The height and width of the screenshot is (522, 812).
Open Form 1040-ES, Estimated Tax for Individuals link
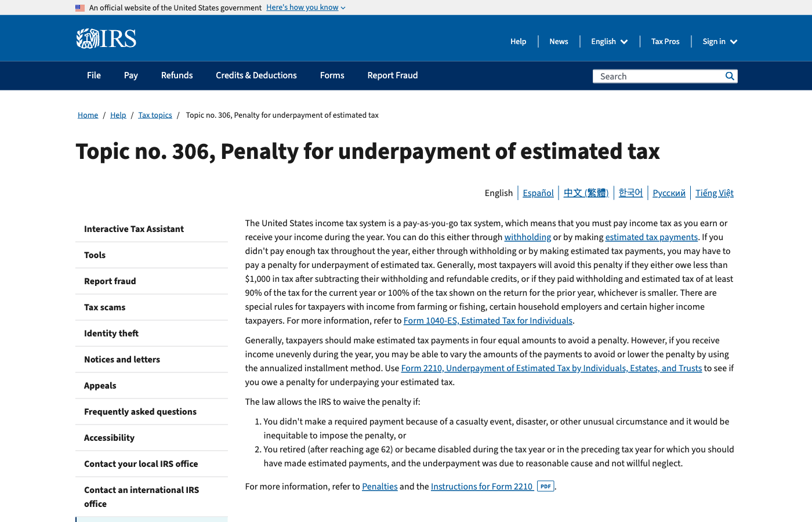(488, 321)
